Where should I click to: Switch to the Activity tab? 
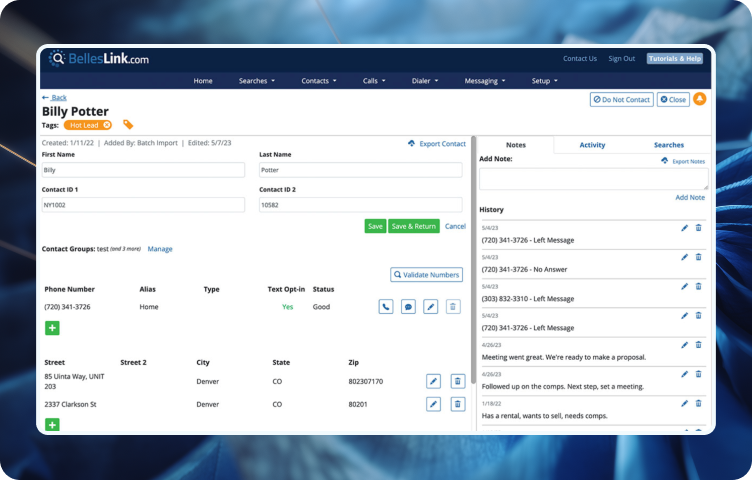pos(592,145)
